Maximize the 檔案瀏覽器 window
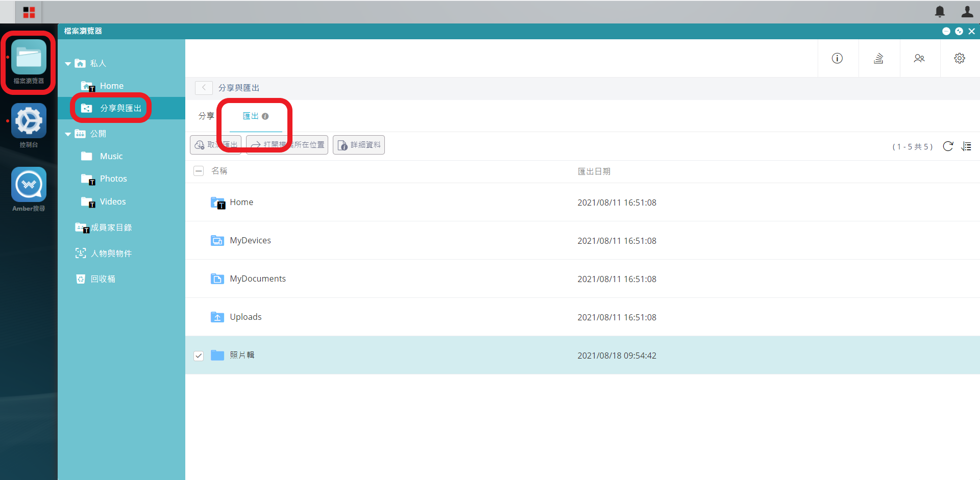980x480 pixels. [x=959, y=31]
